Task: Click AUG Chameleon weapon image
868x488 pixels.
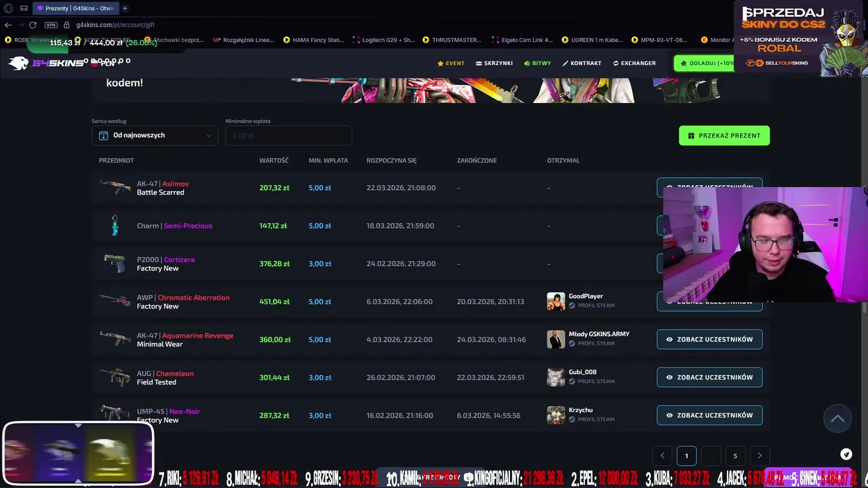Action: [115, 377]
